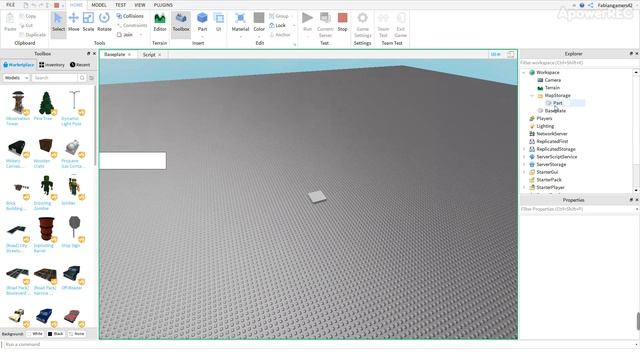Set toolbox background to White
Screen dimensions: 640x360
tap(35, 333)
